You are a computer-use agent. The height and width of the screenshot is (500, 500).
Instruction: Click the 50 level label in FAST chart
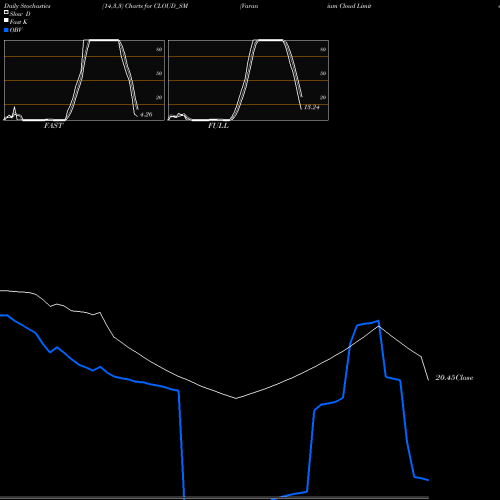tap(159, 73)
